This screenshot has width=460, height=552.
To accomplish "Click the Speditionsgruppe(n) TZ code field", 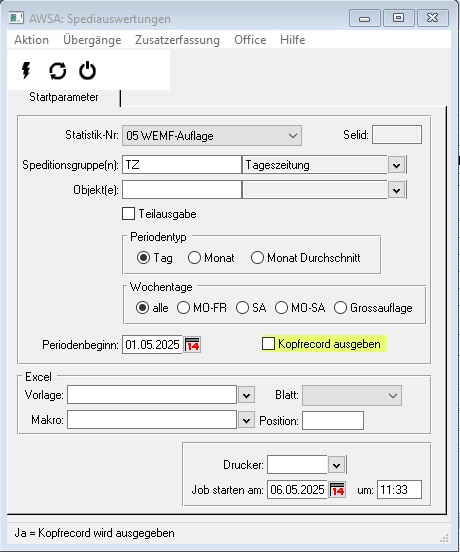I will click(x=182, y=165).
